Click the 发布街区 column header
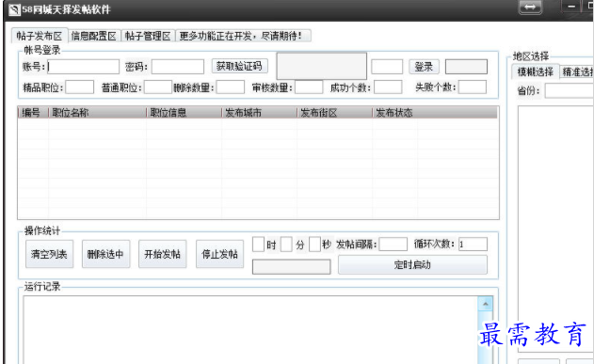The width and height of the screenshot is (594, 364). pos(334,113)
